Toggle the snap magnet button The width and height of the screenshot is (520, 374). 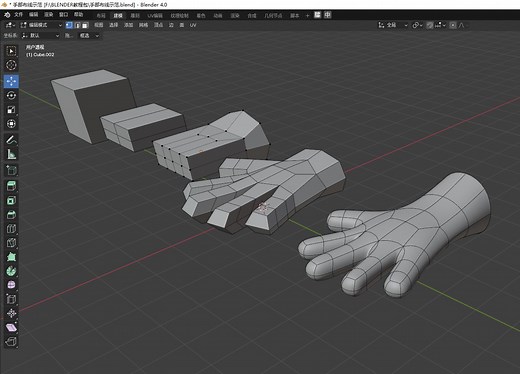(x=430, y=25)
